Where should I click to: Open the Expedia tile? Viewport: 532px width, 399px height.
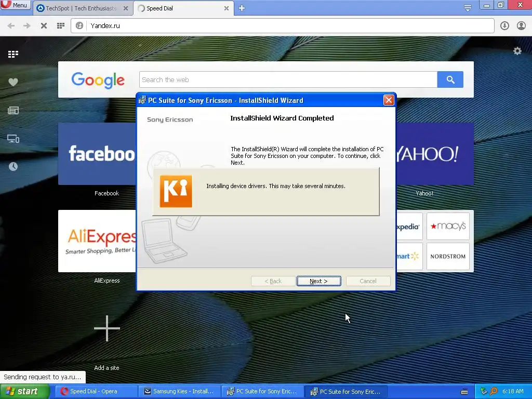click(x=409, y=226)
